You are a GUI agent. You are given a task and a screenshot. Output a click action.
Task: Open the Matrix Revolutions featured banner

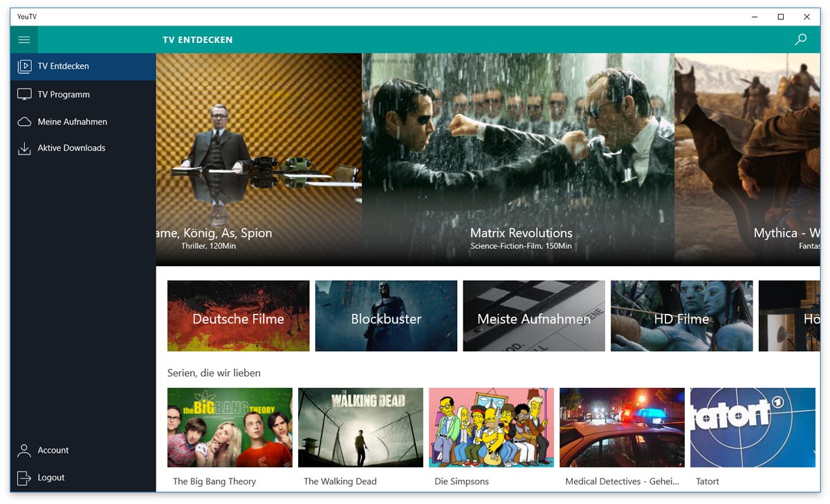point(518,159)
